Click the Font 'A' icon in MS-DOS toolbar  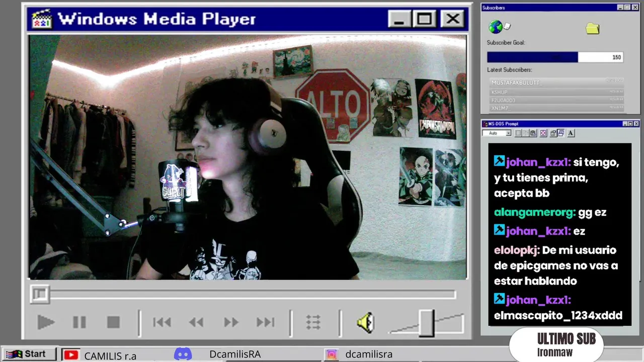coord(571,133)
